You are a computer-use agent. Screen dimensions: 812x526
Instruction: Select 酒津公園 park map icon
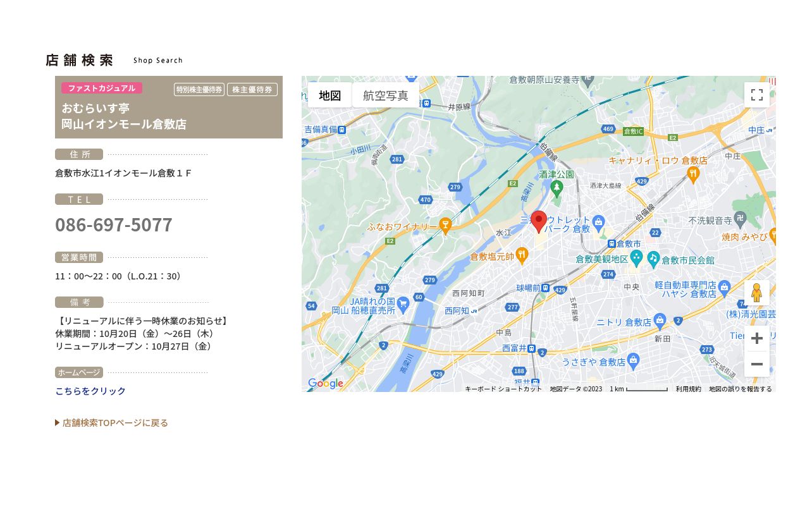tap(557, 188)
